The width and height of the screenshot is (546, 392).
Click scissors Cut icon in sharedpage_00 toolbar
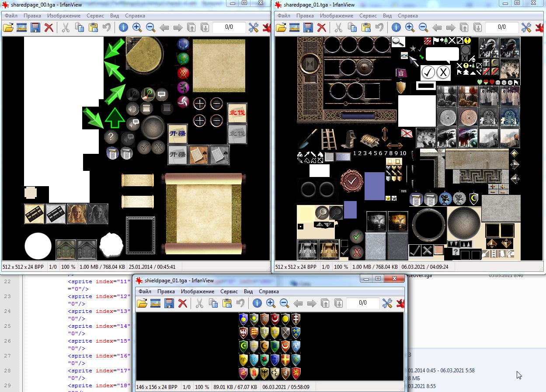pyautogui.click(x=66, y=28)
